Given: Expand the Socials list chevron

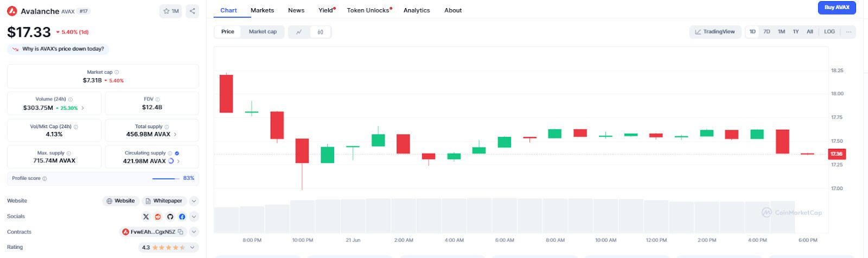Looking at the screenshot, I should coord(194,217).
